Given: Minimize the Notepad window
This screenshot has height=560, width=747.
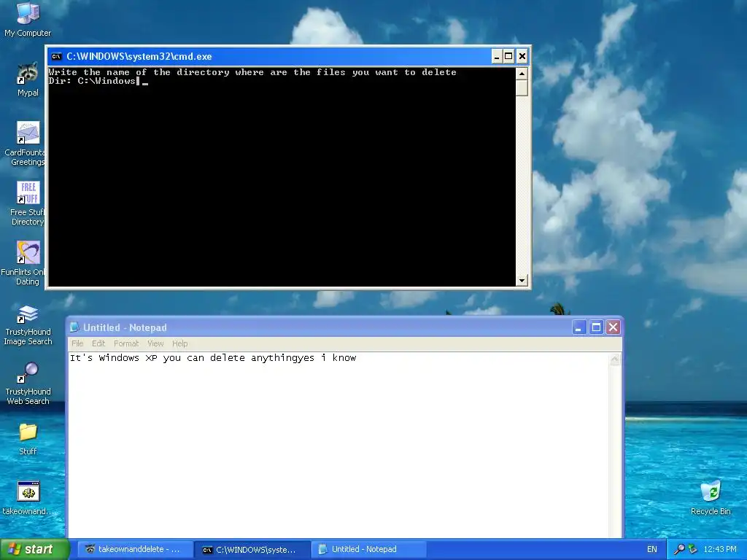Looking at the screenshot, I should point(578,327).
